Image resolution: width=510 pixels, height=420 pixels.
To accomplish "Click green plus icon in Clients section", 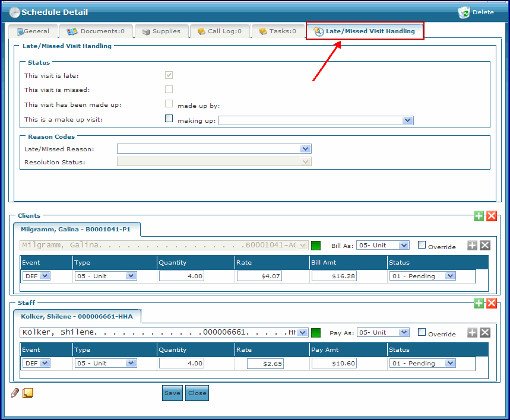I will click(479, 216).
